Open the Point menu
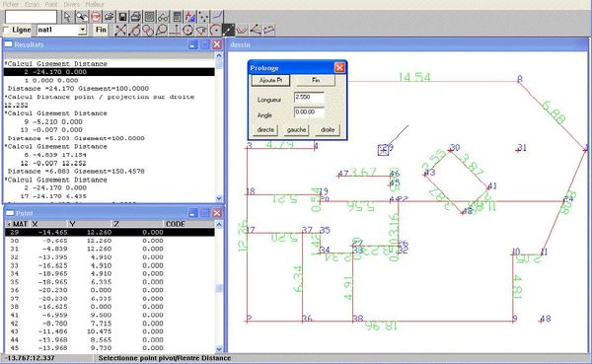592x364 pixels. pos(51,4)
